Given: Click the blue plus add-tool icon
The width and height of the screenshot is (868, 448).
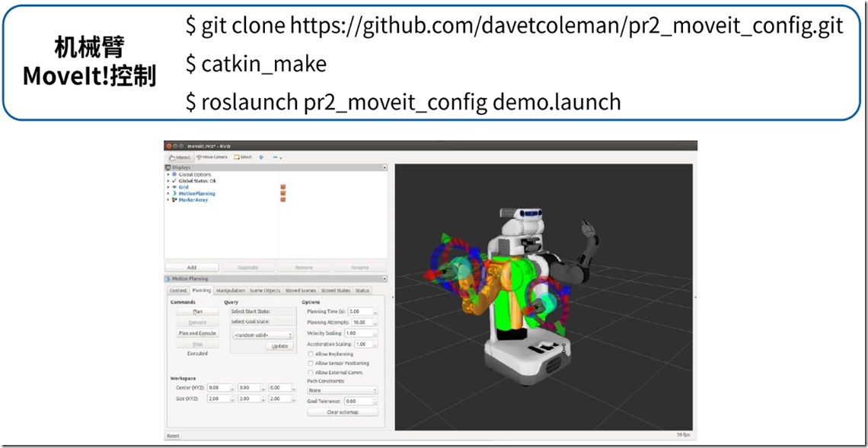Looking at the screenshot, I should 261,157.
